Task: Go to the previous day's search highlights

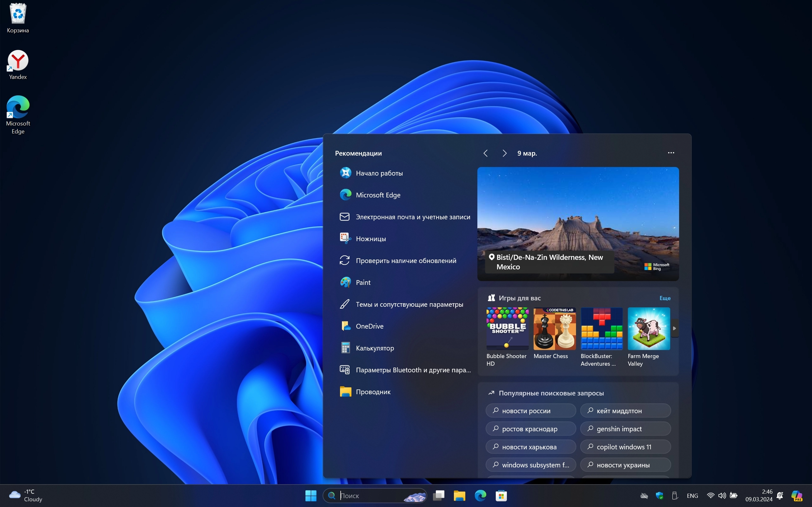Action: pyautogui.click(x=486, y=153)
